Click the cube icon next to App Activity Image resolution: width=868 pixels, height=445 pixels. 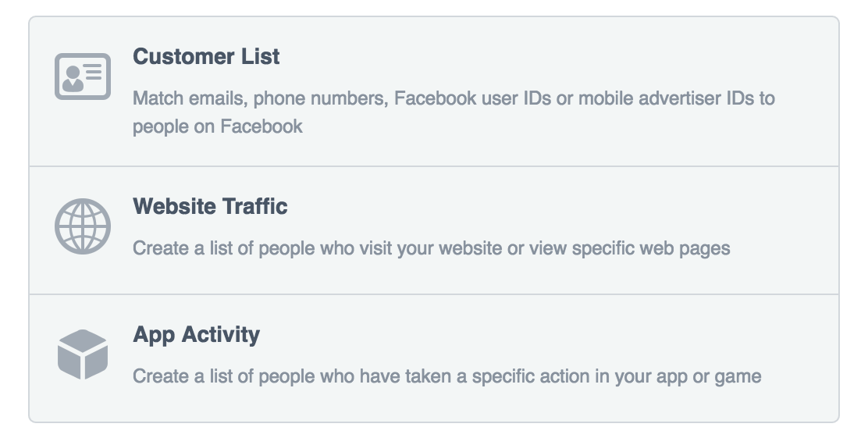coord(82,354)
